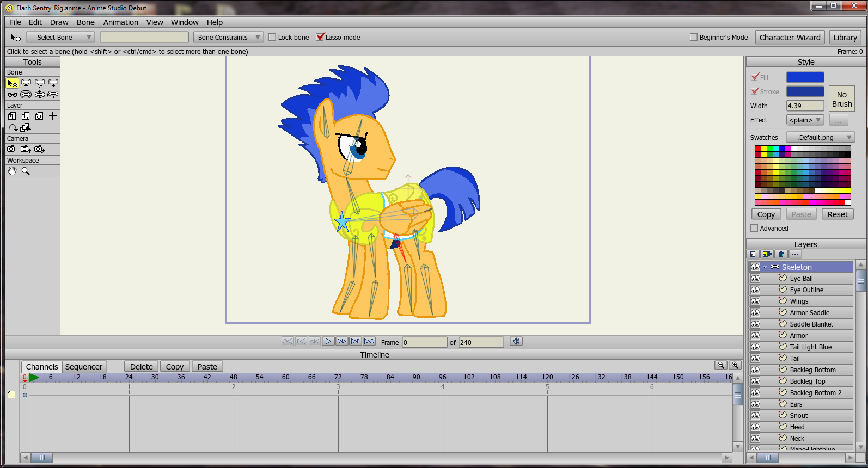Image resolution: width=868 pixels, height=468 pixels.
Task: Turn on Beginner's Mode
Action: (694, 37)
